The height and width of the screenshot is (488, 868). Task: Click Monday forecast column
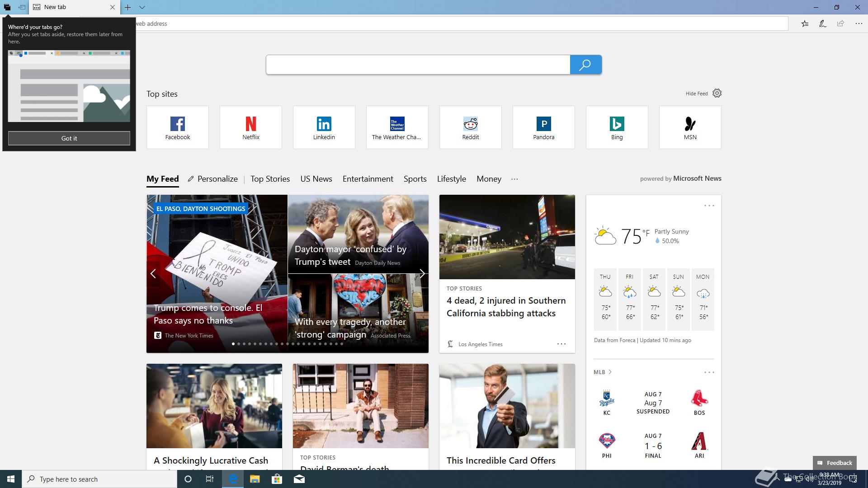pyautogui.click(x=703, y=299)
